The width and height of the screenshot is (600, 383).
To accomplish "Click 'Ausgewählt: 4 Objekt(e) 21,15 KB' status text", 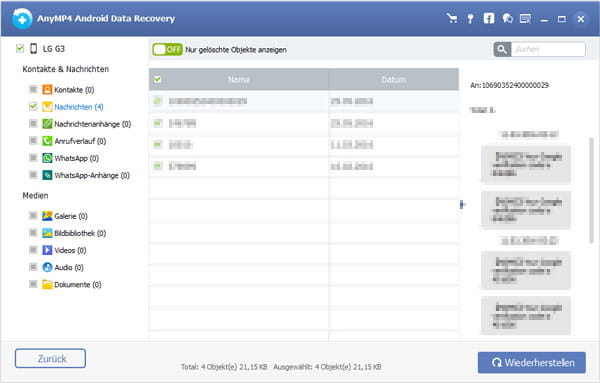I will [x=327, y=367].
